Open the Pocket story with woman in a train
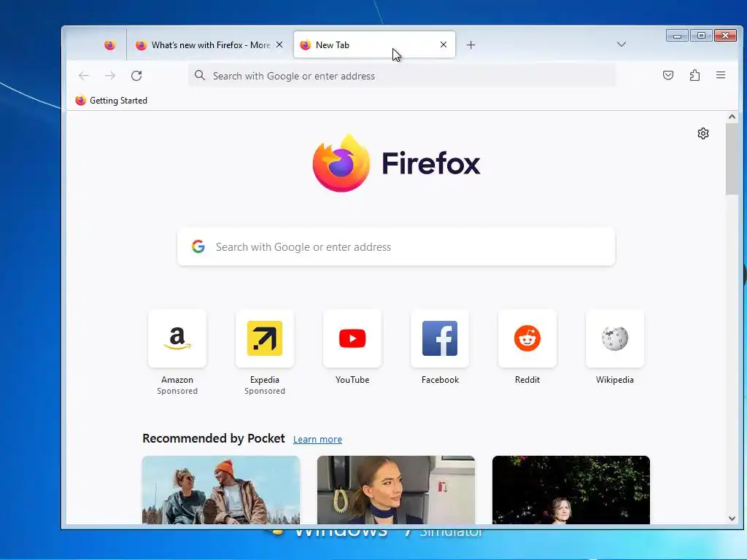The image size is (747, 560). (396, 490)
